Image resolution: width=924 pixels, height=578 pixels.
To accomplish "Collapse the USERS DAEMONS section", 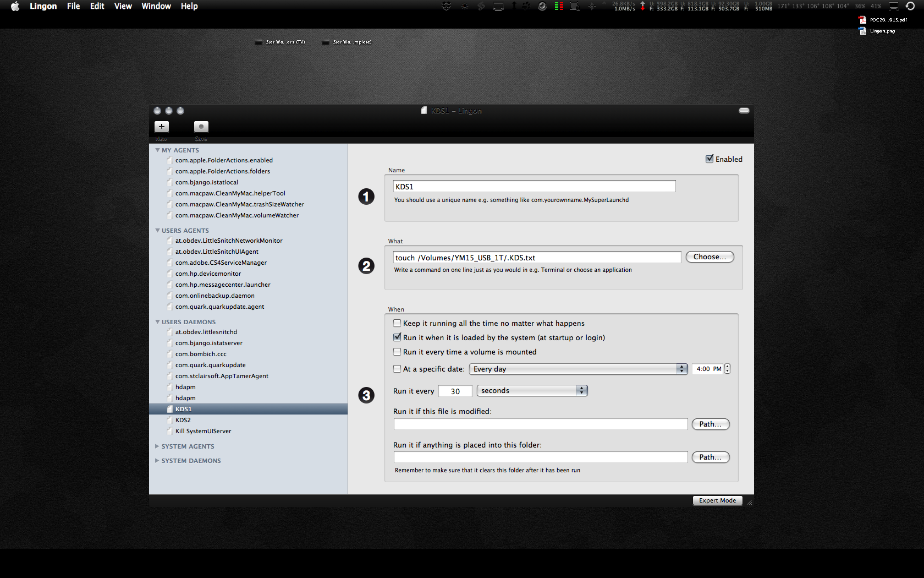I will [x=157, y=322].
